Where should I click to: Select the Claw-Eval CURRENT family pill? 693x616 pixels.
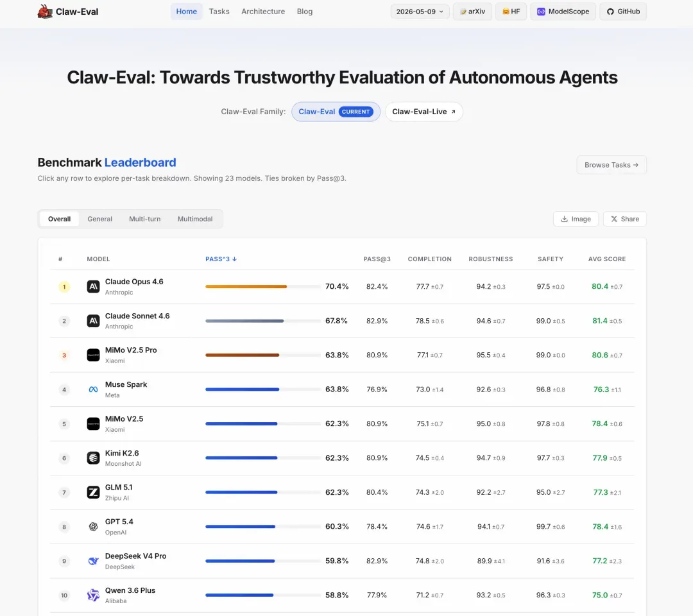[x=336, y=112]
